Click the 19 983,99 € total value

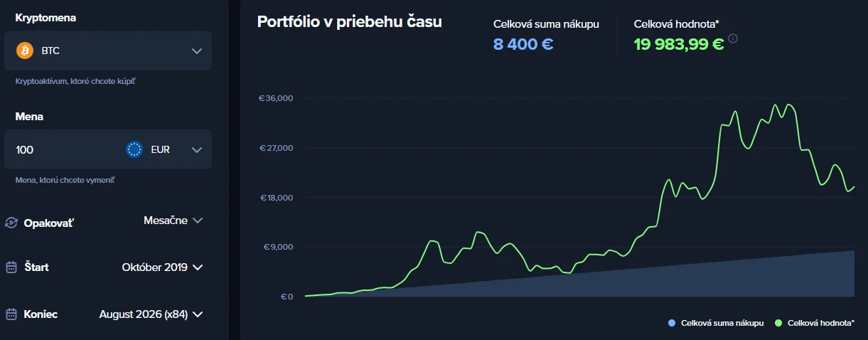point(679,44)
